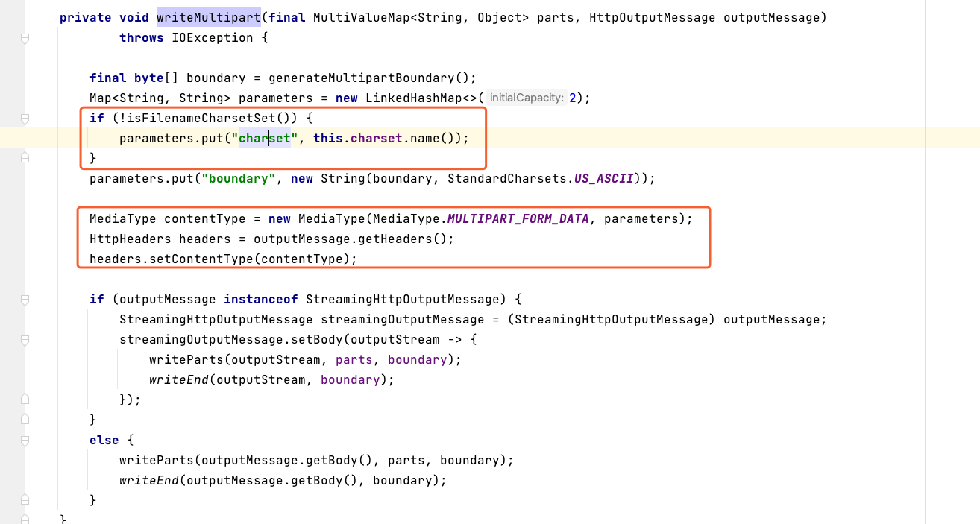This screenshot has width=980, height=524.
Task: Click the "charset" string literal
Action: (x=265, y=138)
